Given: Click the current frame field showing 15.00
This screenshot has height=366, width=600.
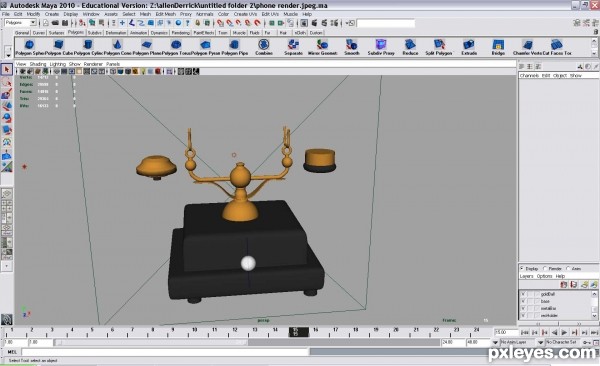Looking at the screenshot, I should 506,332.
